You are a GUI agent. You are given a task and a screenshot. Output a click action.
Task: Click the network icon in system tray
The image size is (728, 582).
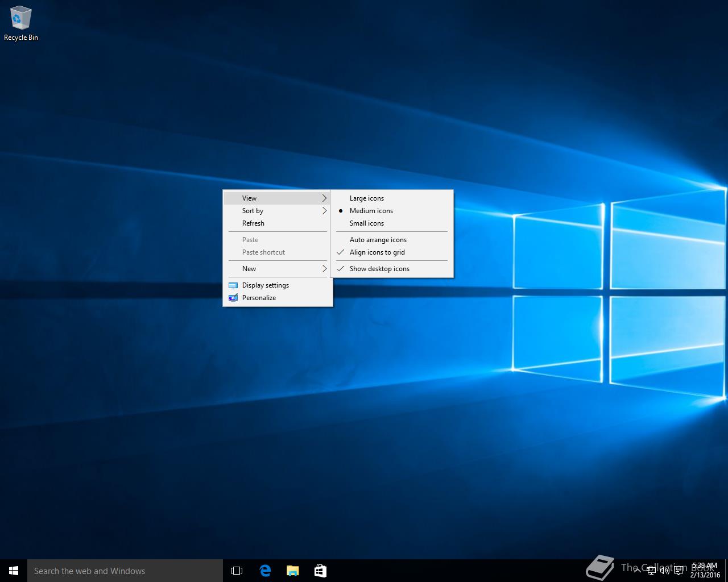click(651, 571)
